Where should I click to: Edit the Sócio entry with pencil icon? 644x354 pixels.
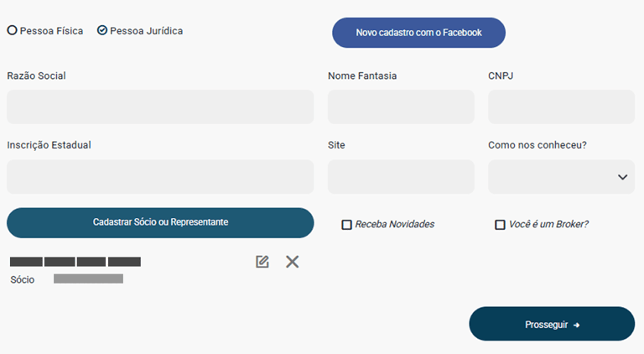coord(262,262)
